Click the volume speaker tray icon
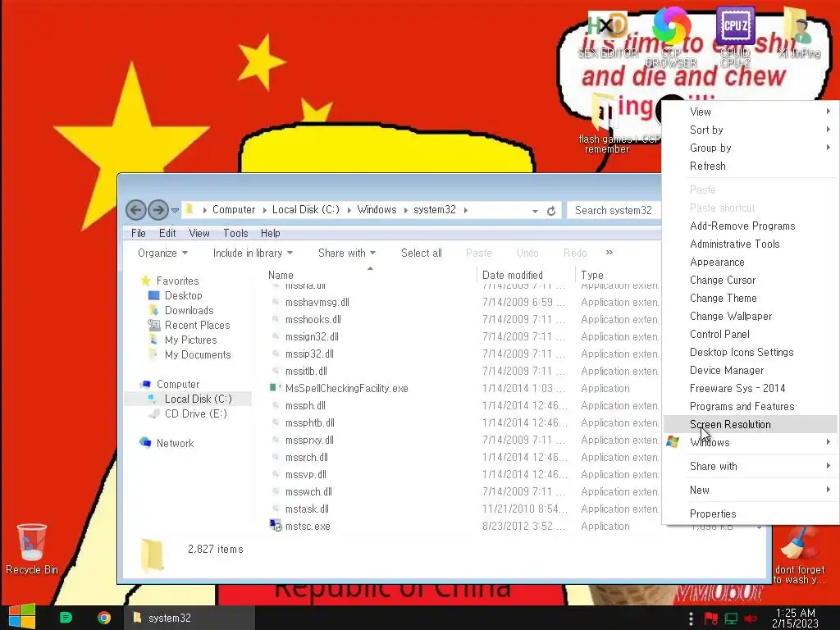Viewport: 840px width, 630px height. click(751, 619)
